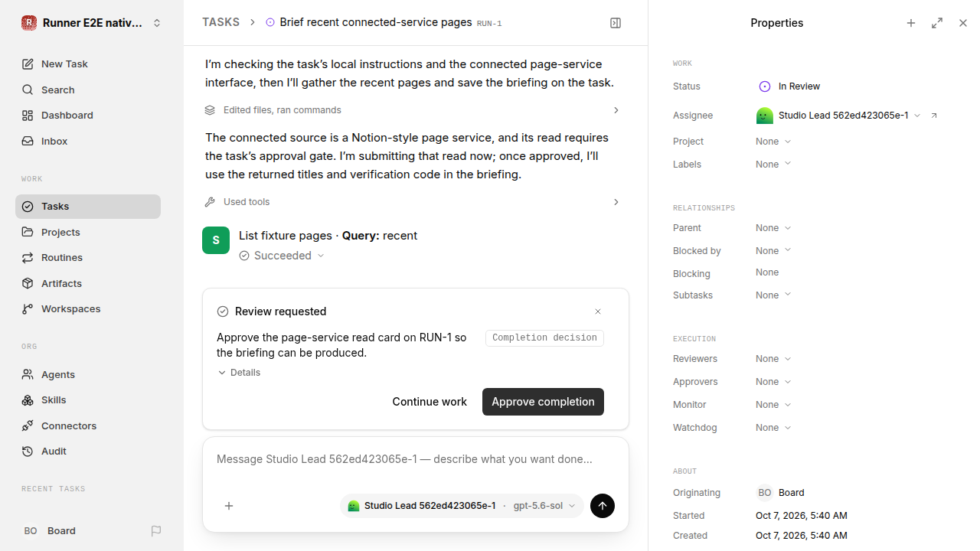Open the Watchdog None dropdown

point(773,428)
